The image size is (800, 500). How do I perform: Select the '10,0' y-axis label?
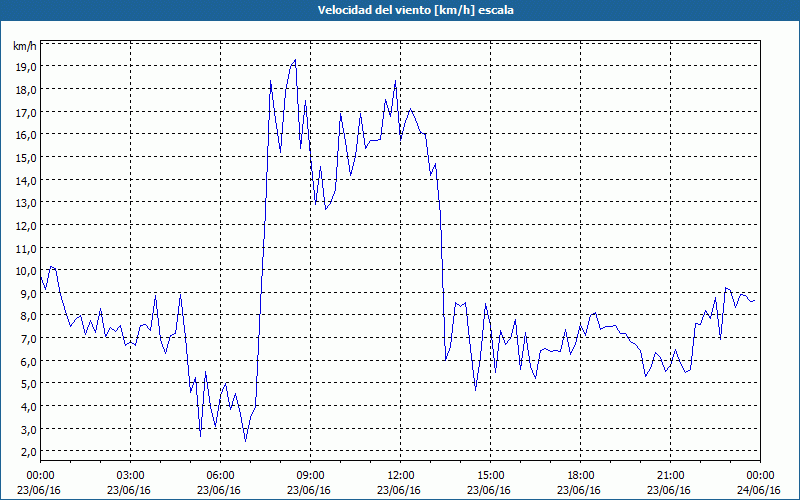click(25, 271)
